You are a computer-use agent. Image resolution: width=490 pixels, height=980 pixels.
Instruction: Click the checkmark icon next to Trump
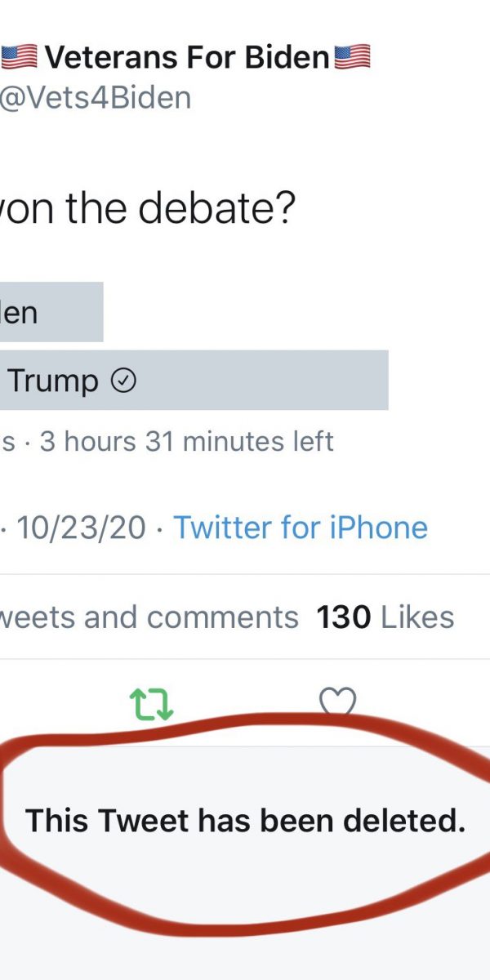pyautogui.click(x=122, y=381)
